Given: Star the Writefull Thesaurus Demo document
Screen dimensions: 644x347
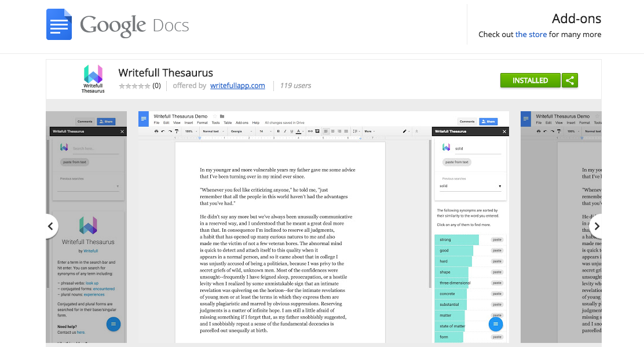Looking at the screenshot, I should coord(214,116).
